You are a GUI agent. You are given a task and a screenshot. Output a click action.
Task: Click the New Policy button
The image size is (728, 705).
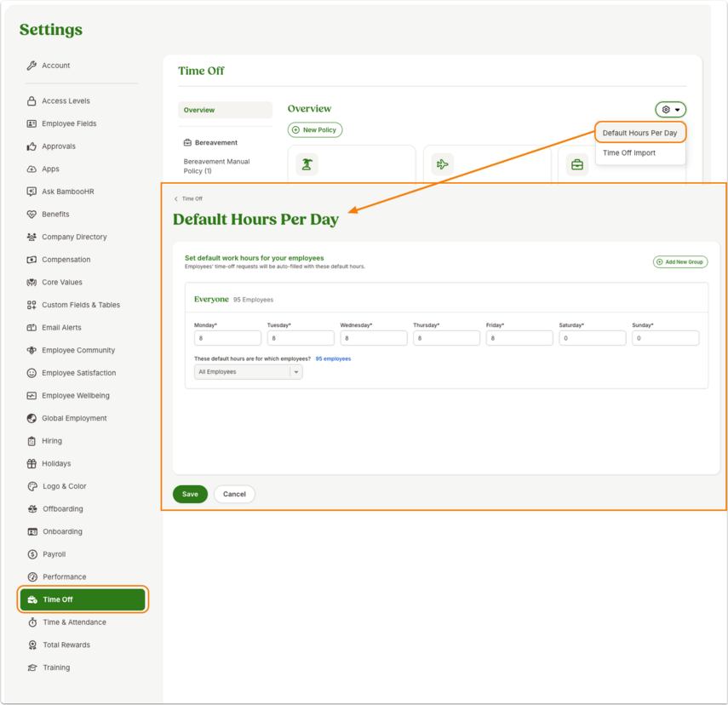click(315, 130)
